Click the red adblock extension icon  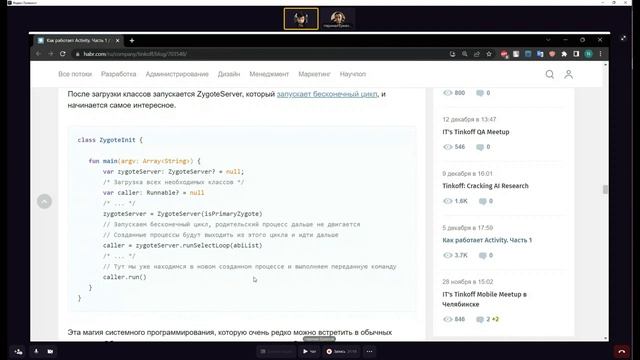coord(504,54)
